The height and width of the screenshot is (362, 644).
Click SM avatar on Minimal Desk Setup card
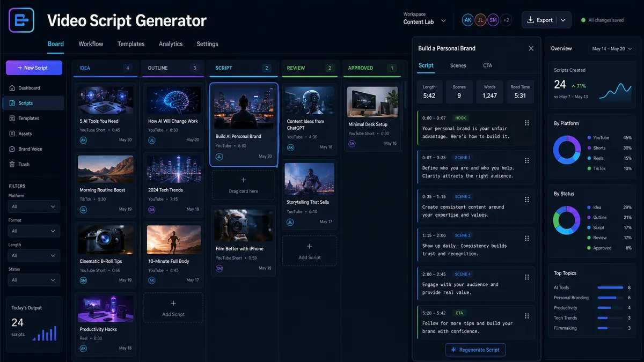352,144
